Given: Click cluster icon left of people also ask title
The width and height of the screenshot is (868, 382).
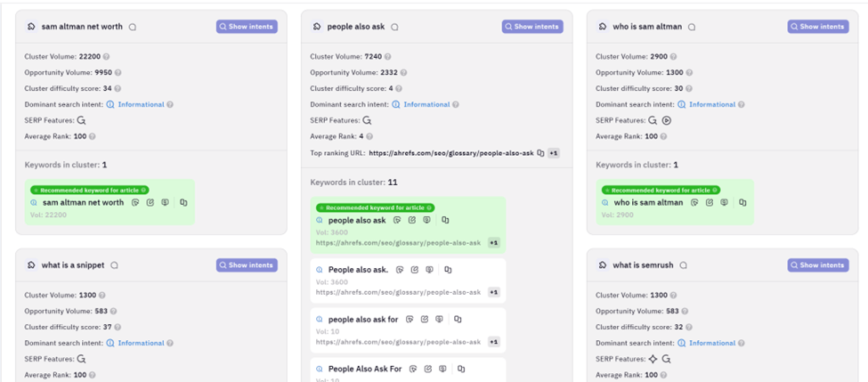Looking at the screenshot, I should pos(317,27).
